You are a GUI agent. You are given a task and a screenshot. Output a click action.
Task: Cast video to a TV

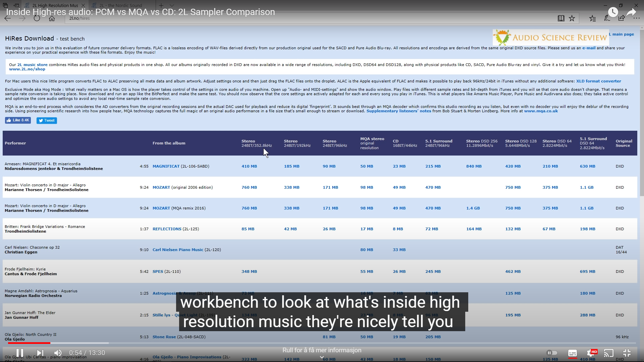[x=608, y=353]
